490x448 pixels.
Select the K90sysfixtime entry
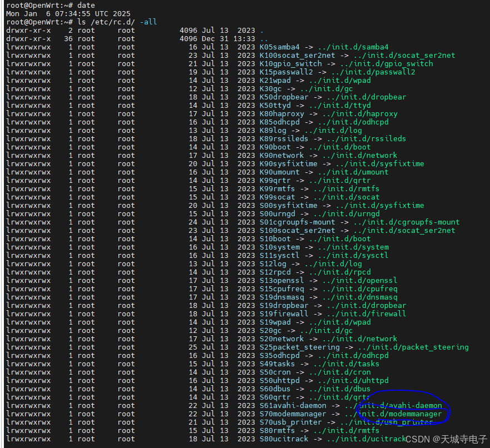tap(287, 163)
